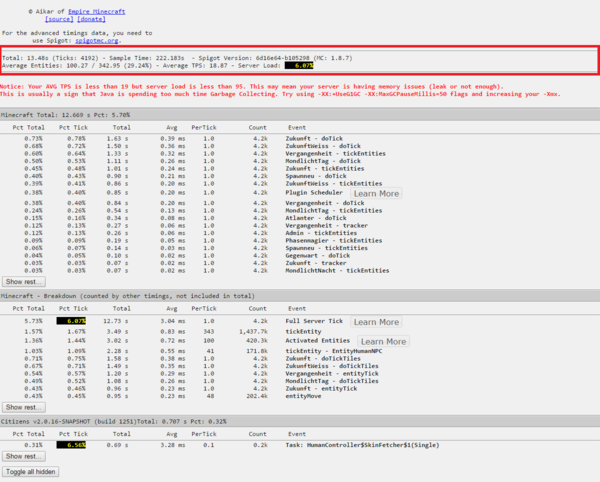The height and width of the screenshot is (482, 600).
Task: Click the 'Full Server Tick' event text
Action: click(314, 321)
